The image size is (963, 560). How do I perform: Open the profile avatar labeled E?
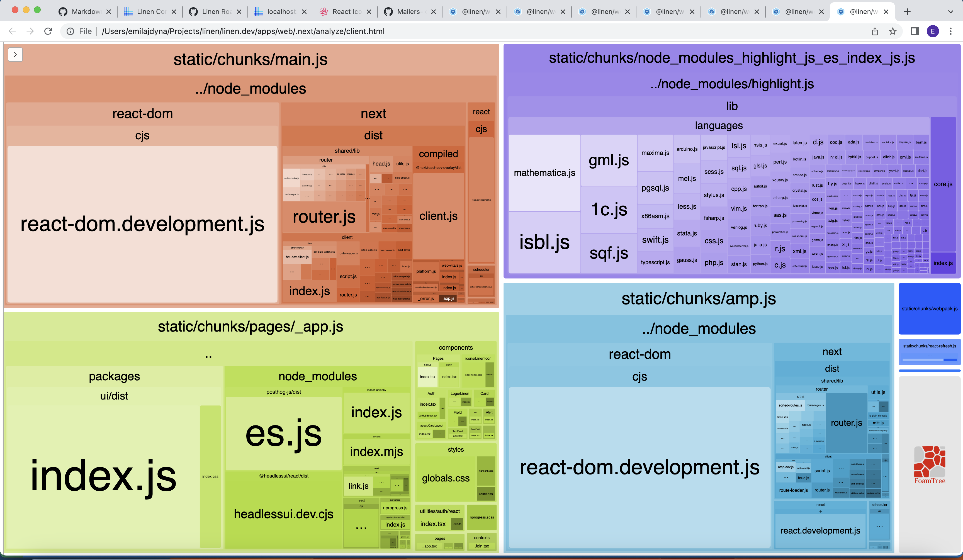[933, 31]
